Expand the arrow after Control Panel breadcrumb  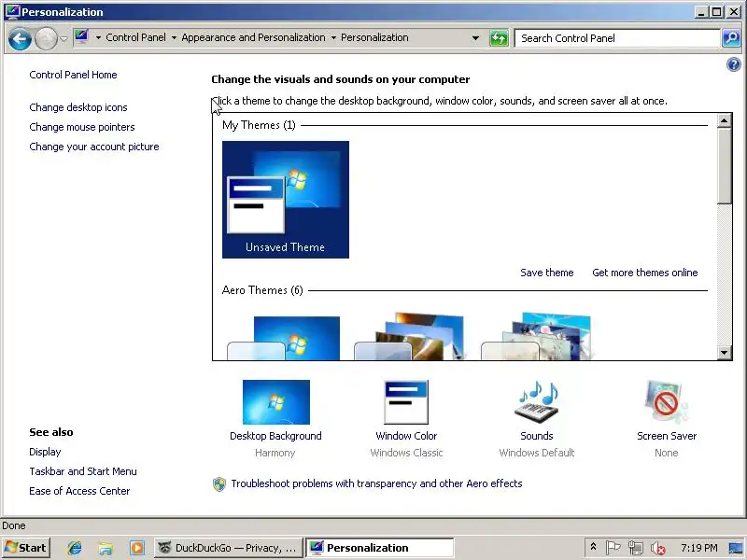(x=174, y=37)
